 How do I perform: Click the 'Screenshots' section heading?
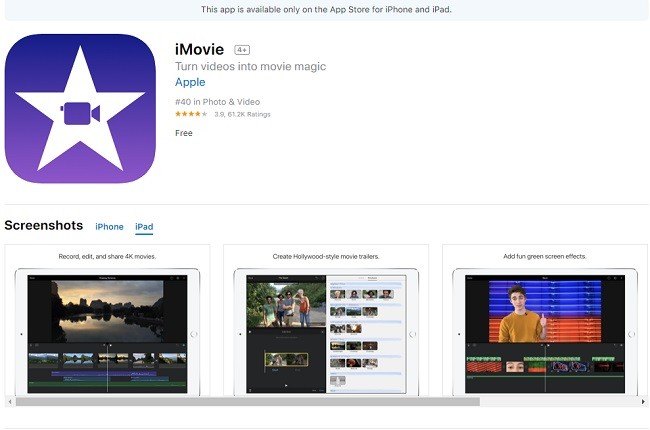point(44,225)
